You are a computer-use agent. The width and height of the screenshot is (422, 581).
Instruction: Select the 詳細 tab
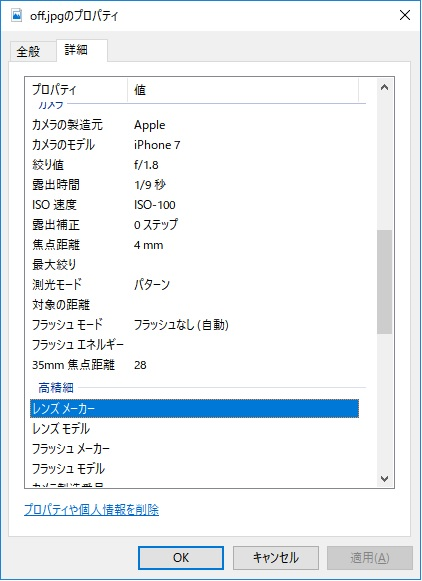coord(76,50)
